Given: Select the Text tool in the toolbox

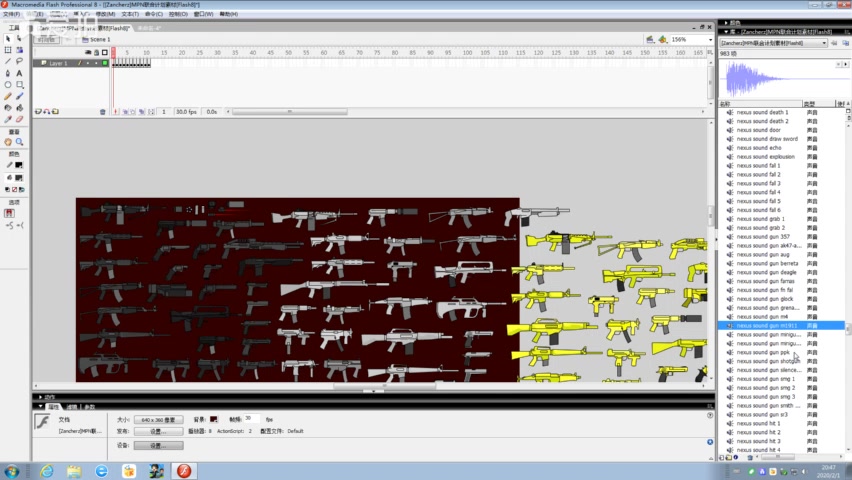Looking at the screenshot, I should [19, 73].
